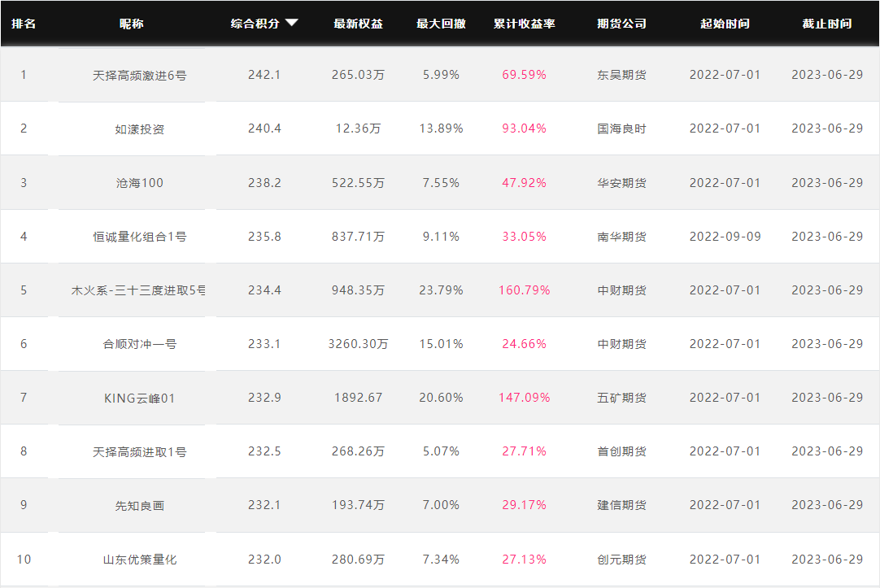Click the equity value 3260.30万

[358, 343]
